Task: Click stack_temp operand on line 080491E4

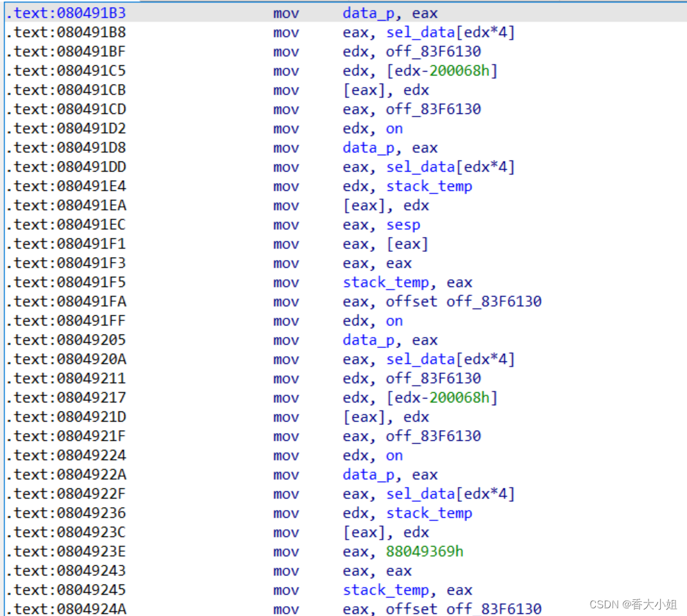Action: coord(429,187)
